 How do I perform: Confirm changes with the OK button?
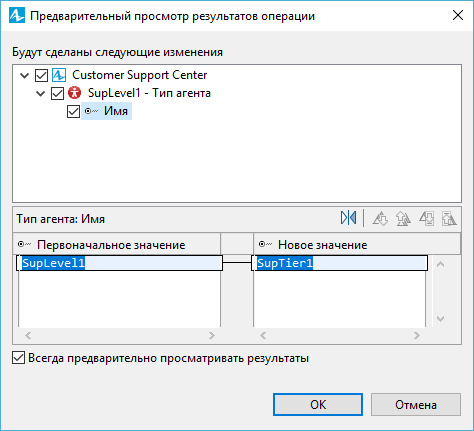[318, 405]
